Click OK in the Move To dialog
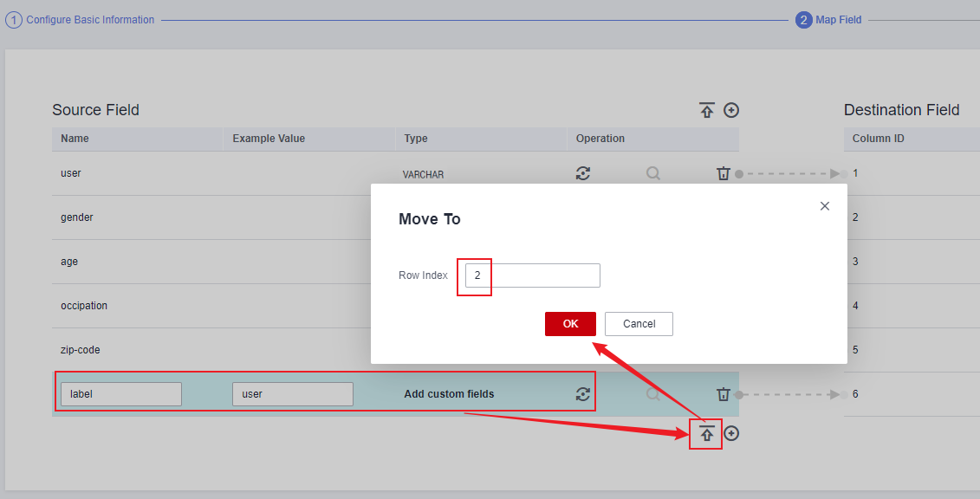 570,323
